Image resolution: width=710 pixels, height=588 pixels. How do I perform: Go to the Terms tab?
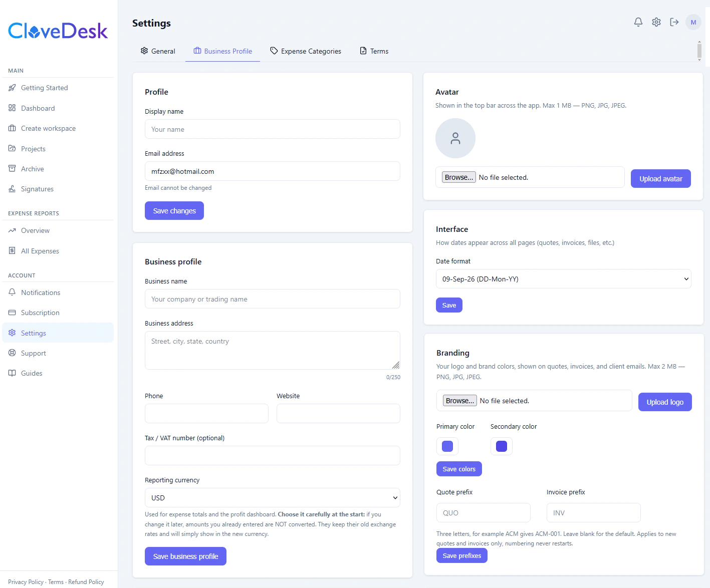(374, 51)
